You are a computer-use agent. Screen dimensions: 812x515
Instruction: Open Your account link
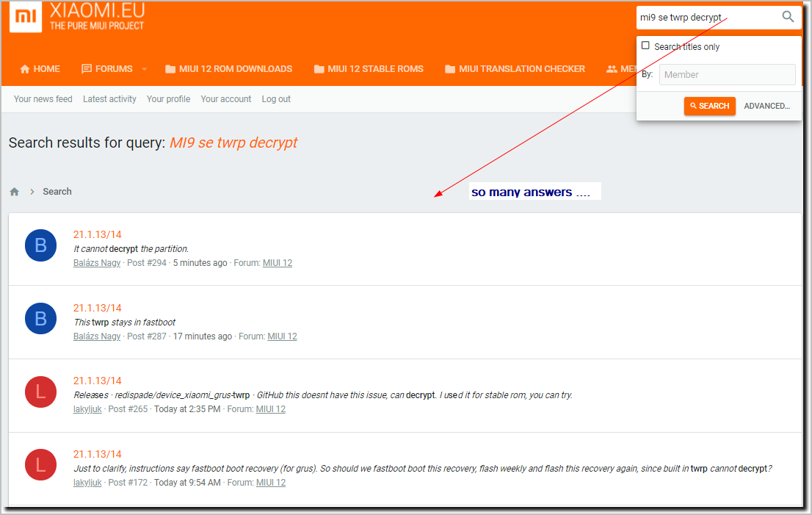point(226,99)
